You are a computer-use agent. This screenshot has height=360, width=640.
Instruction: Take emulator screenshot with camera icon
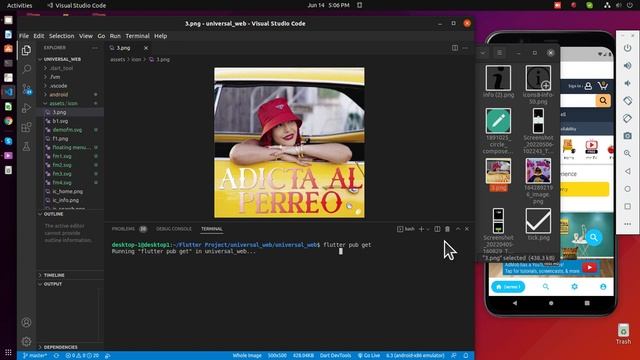627,136
